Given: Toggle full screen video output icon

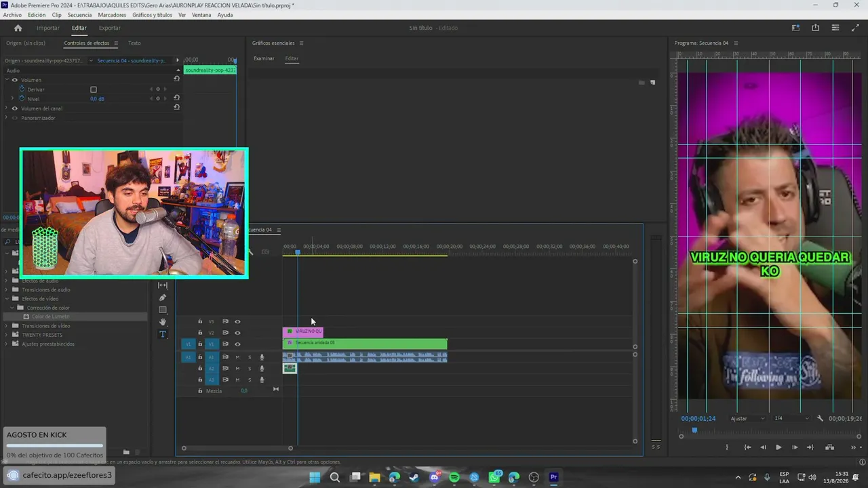Looking at the screenshot, I should coord(855,28).
